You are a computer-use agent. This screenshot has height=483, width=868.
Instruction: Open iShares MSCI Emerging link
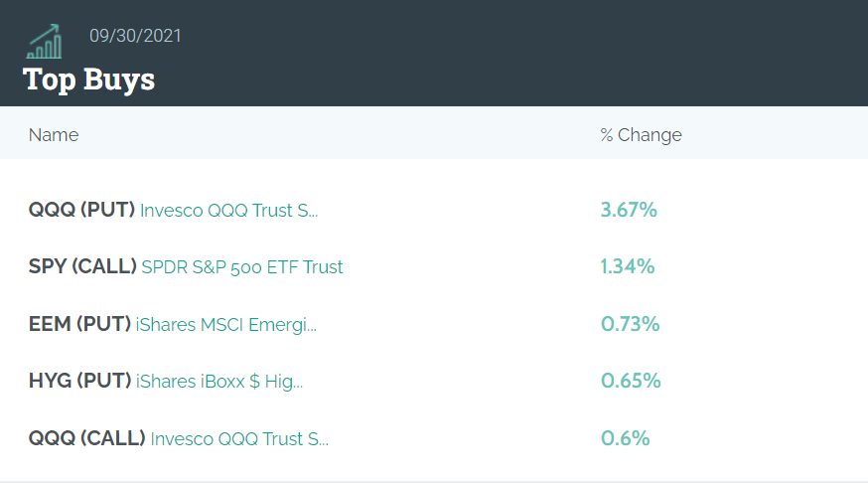pyautogui.click(x=225, y=325)
